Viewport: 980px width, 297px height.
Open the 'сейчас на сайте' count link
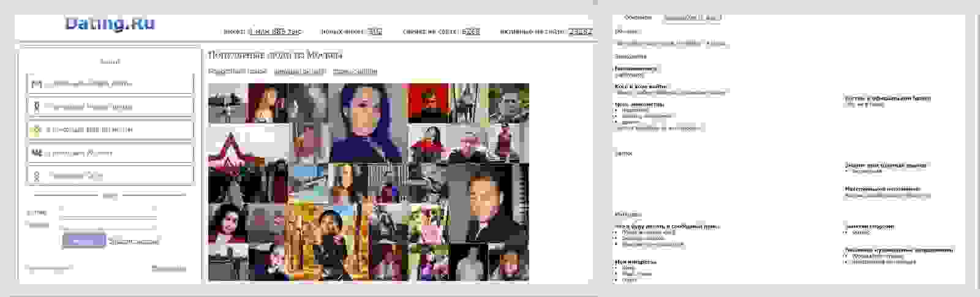(x=470, y=32)
